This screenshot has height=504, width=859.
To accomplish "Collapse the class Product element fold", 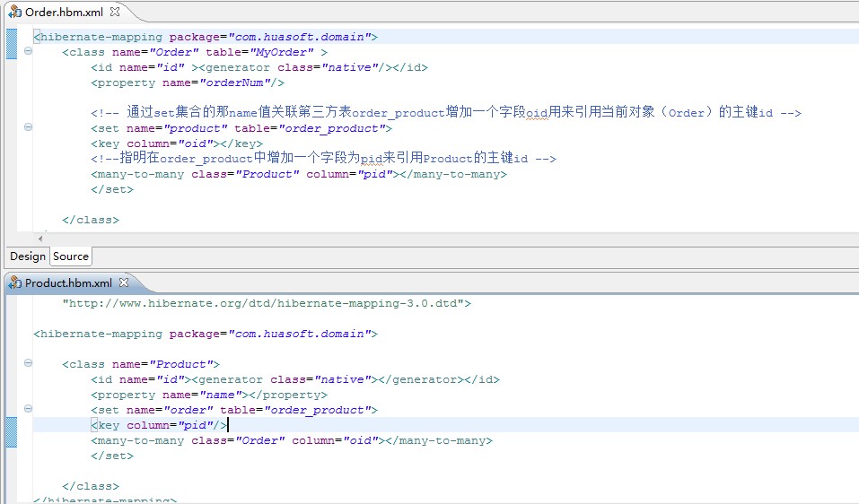I will click(28, 363).
